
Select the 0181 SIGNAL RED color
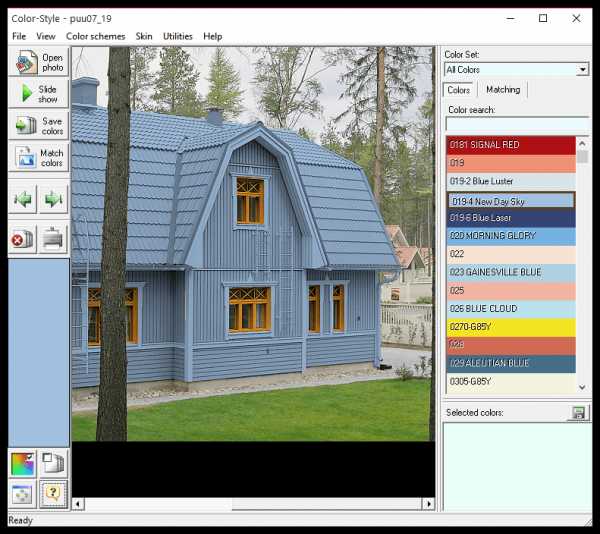click(510, 145)
